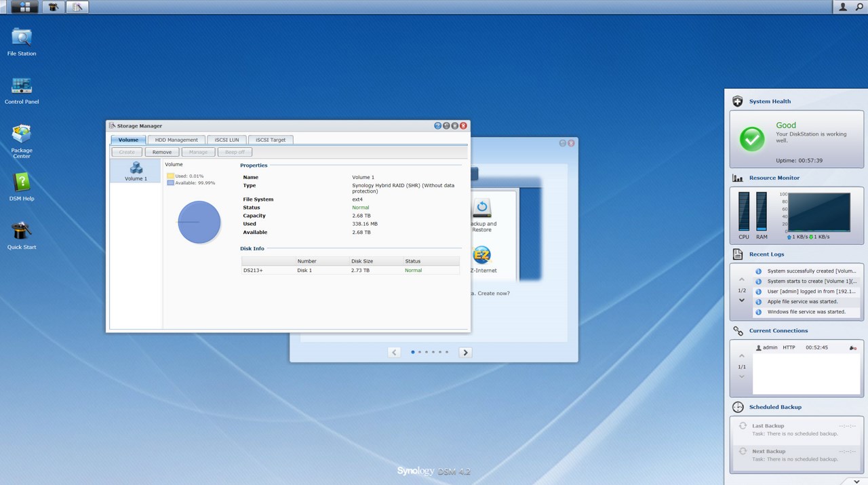Open File Station desktop icon
The height and width of the screenshot is (485, 868).
pos(22,42)
